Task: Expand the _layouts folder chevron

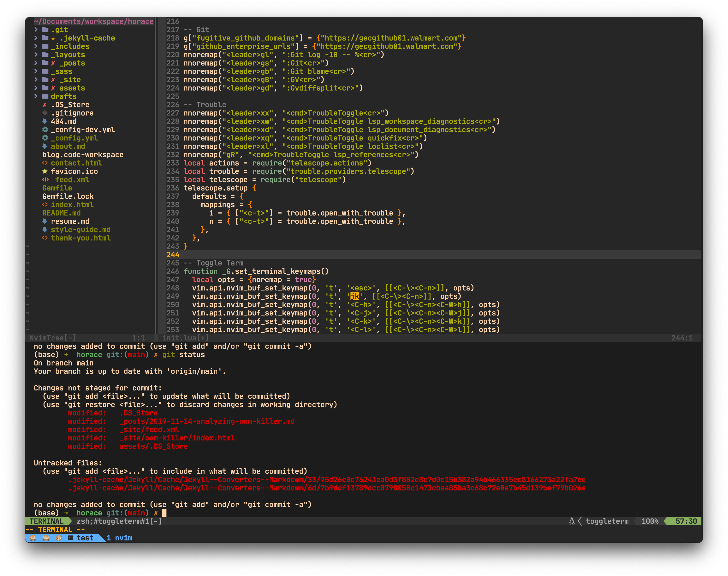Action: (x=36, y=55)
